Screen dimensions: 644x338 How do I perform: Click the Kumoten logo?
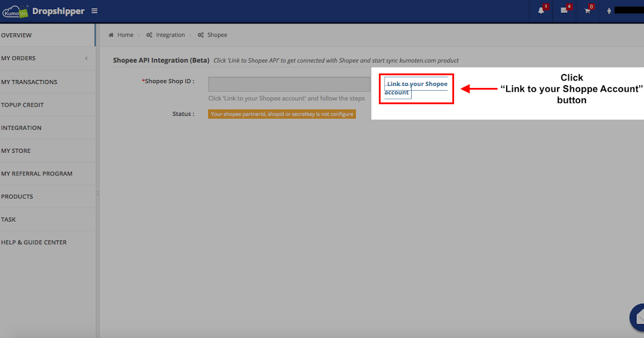[x=16, y=11]
